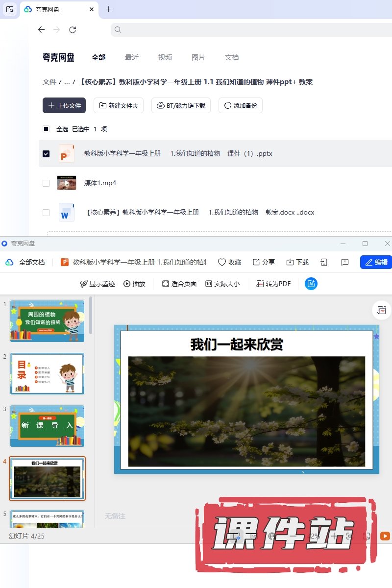
Task: Click 适合页面 fit-to-page icon
Action: (x=166, y=284)
